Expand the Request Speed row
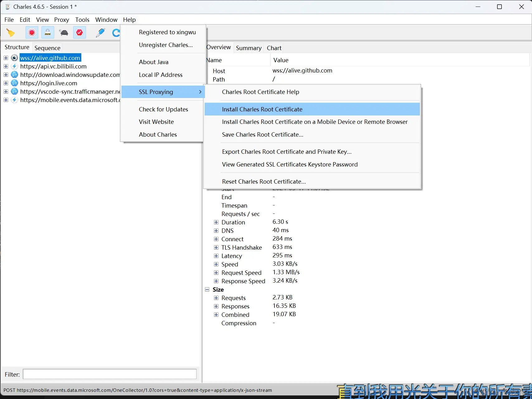The image size is (532, 399). point(216,273)
